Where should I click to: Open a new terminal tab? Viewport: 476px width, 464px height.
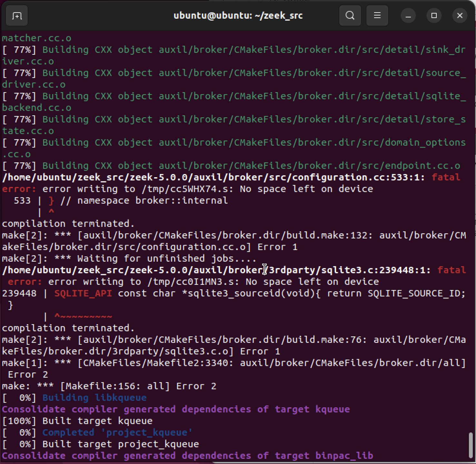[x=17, y=15]
